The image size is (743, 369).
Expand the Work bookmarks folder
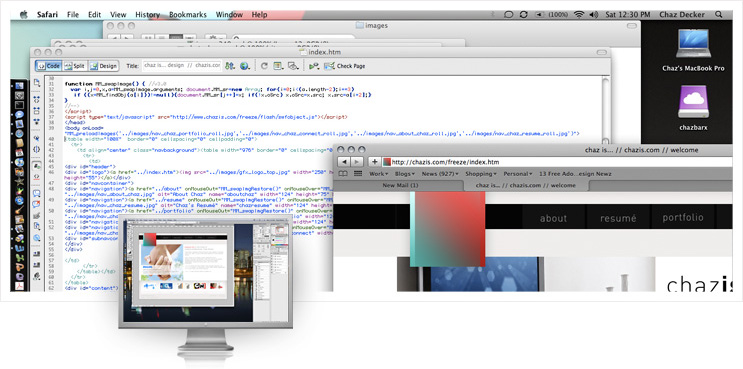379,174
